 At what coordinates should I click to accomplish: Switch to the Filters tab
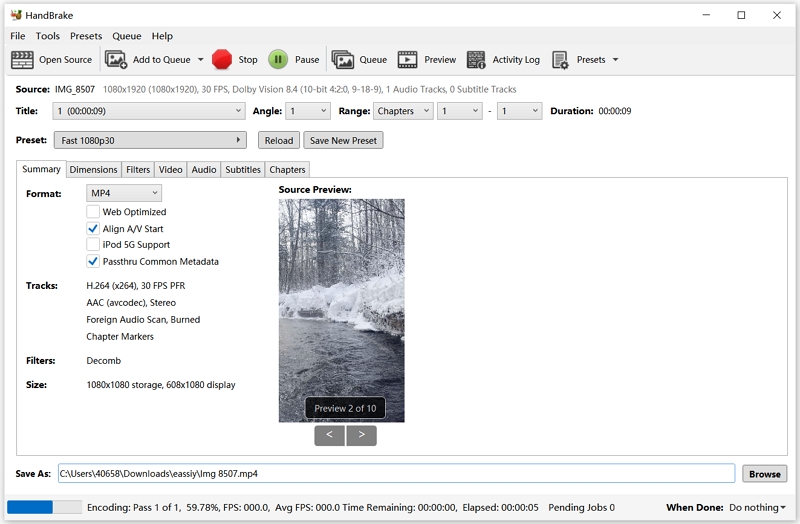pyautogui.click(x=138, y=169)
